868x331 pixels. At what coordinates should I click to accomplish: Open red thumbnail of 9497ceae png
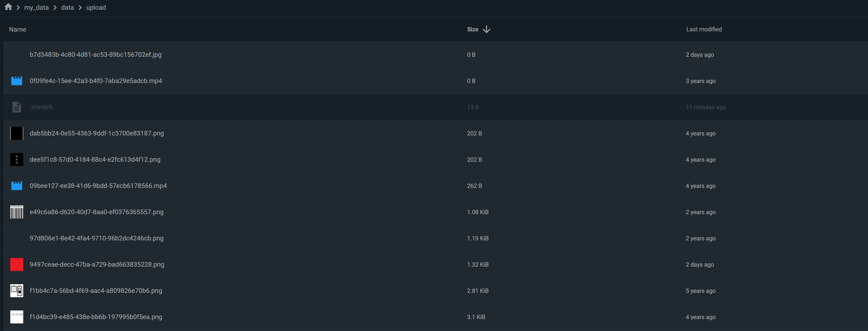(16, 264)
